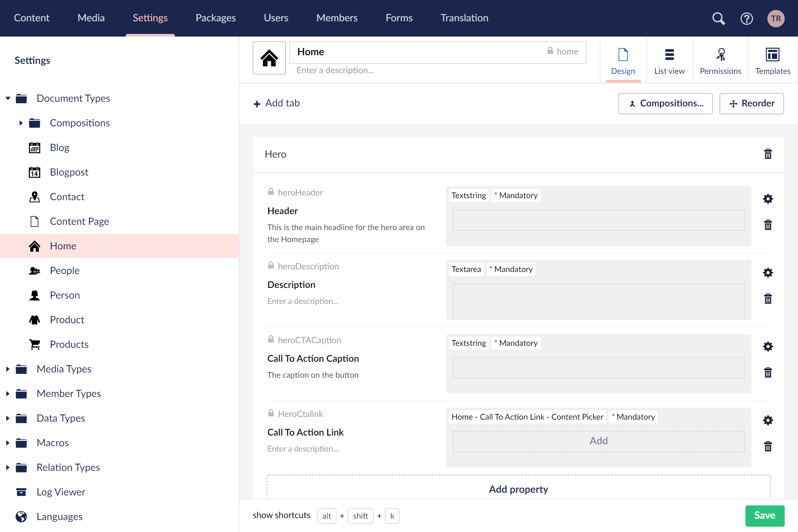Delete the heroDescription property with trash icon
Image resolution: width=798 pixels, height=532 pixels.
point(768,299)
